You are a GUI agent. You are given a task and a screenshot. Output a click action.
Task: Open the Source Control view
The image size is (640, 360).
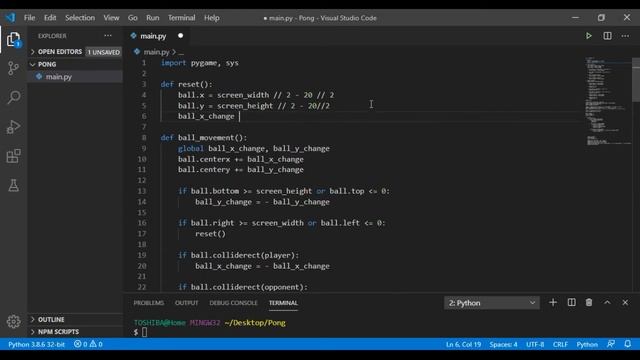(13, 68)
